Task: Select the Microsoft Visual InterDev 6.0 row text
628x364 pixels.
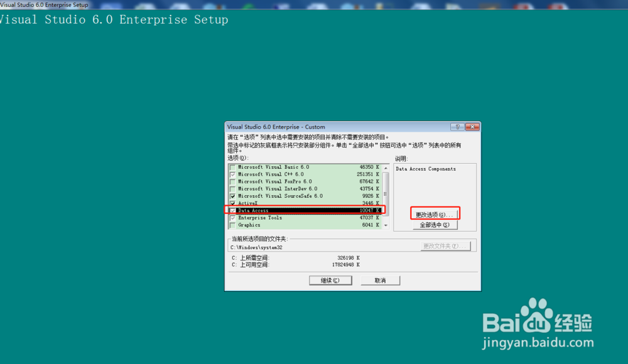Action: pyautogui.click(x=278, y=189)
